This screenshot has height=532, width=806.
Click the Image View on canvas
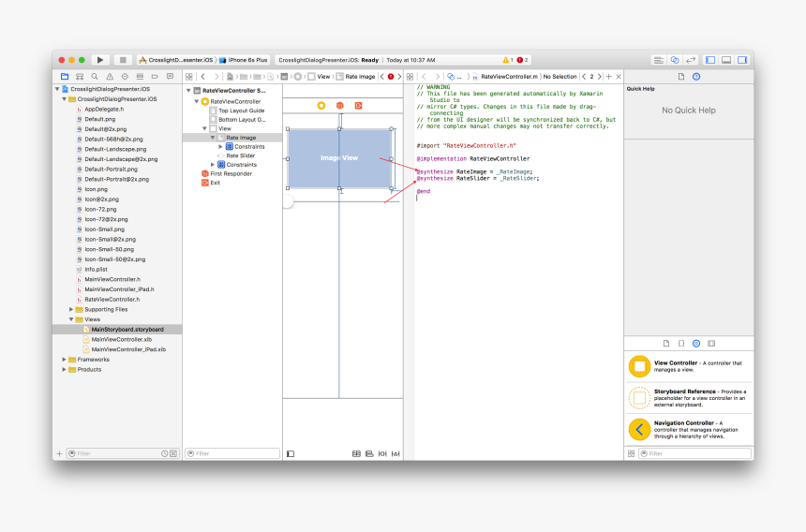point(339,158)
